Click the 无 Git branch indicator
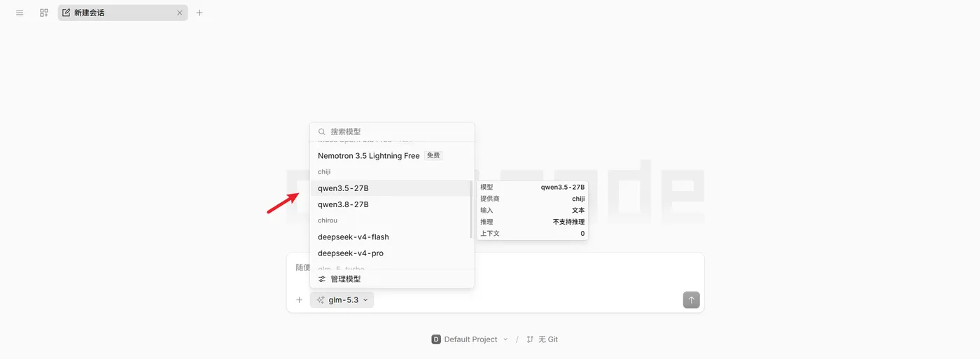 pyautogui.click(x=542, y=339)
